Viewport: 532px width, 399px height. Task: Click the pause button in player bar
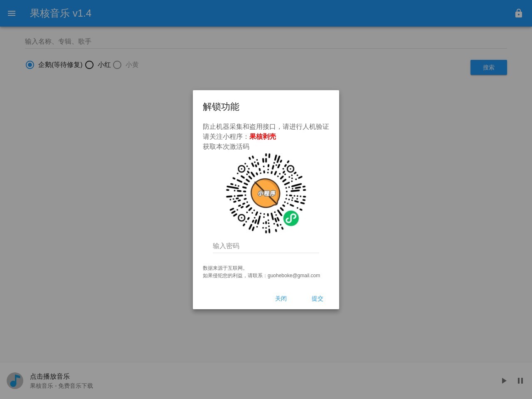click(520, 381)
